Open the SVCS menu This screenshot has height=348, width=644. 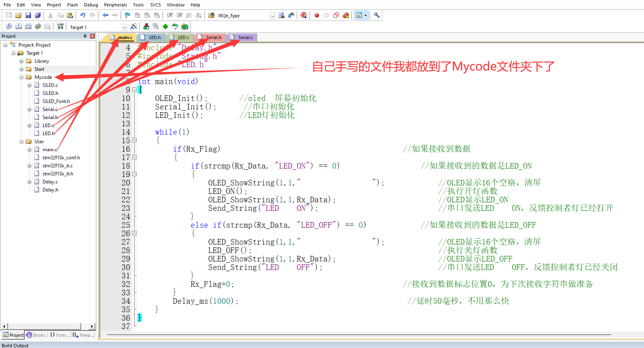[156, 5]
